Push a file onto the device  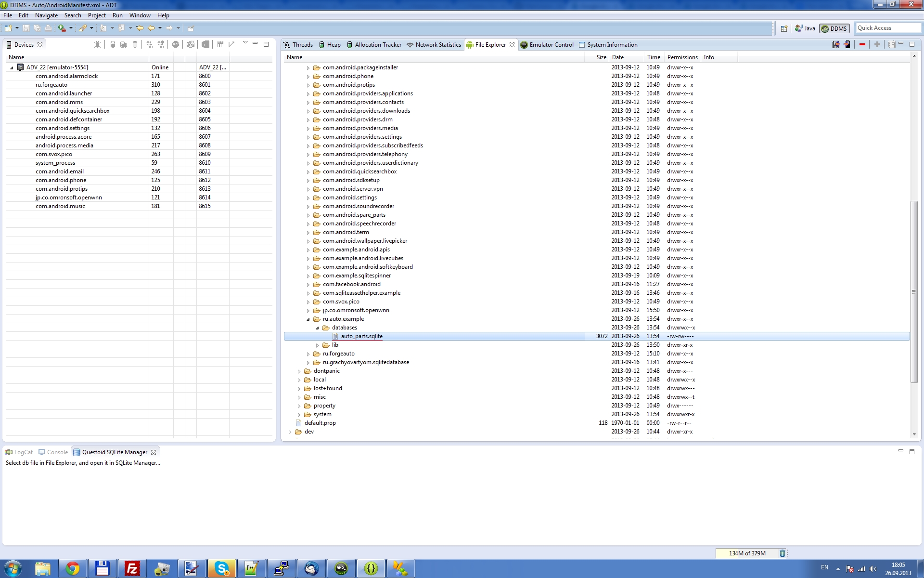tap(847, 44)
